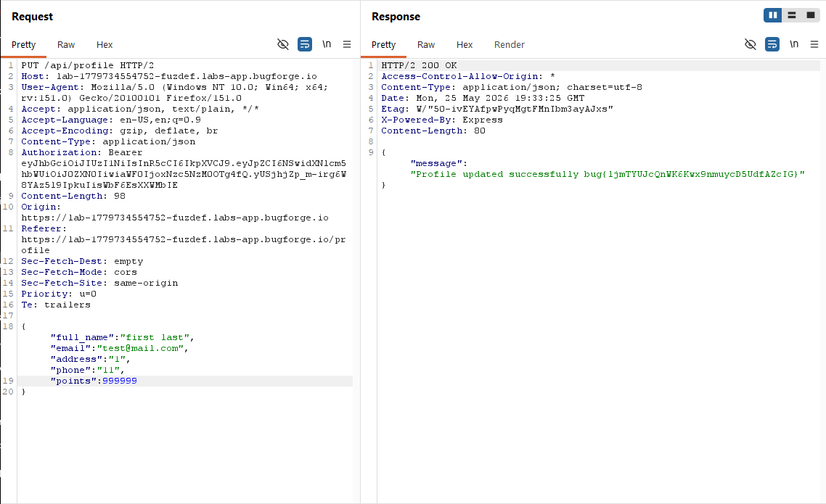Hide non-printable characters in Response panel
826x504 pixels.
click(x=750, y=44)
